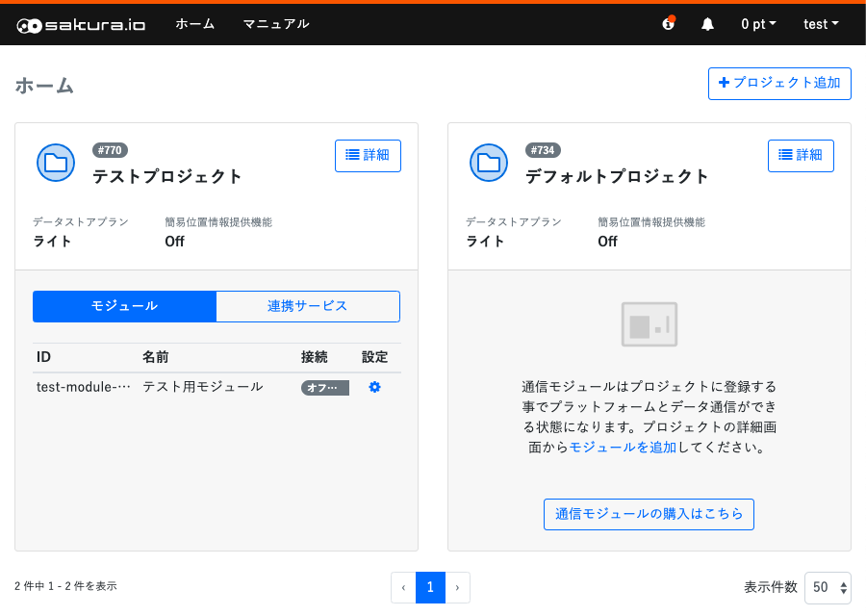Click the 接続 column header

point(315,357)
